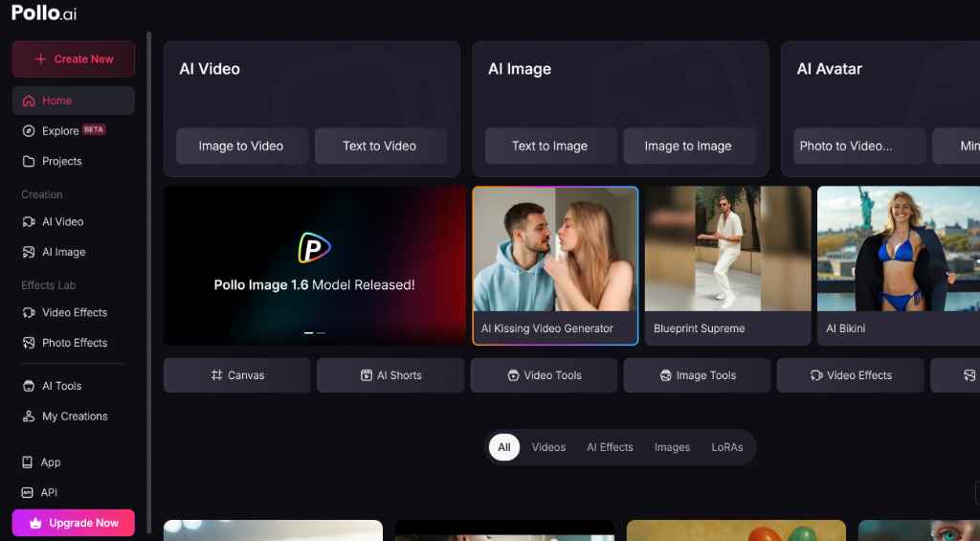The width and height of the screenshot is (980, 541).
Task: Click the plus icon in Create New
Action: (x=40, y=58)
